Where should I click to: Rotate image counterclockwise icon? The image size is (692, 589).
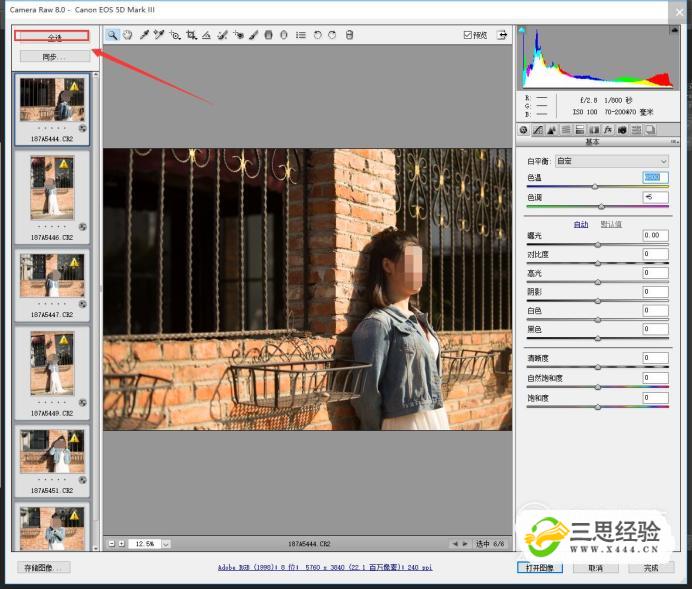pos(317,35)
